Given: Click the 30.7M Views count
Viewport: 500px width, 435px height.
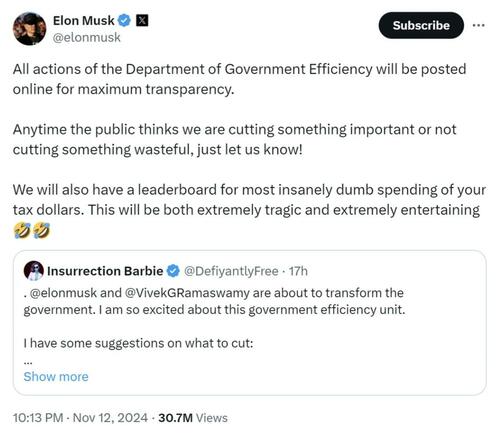Looking at the screenshot, I should pos(193,418).
